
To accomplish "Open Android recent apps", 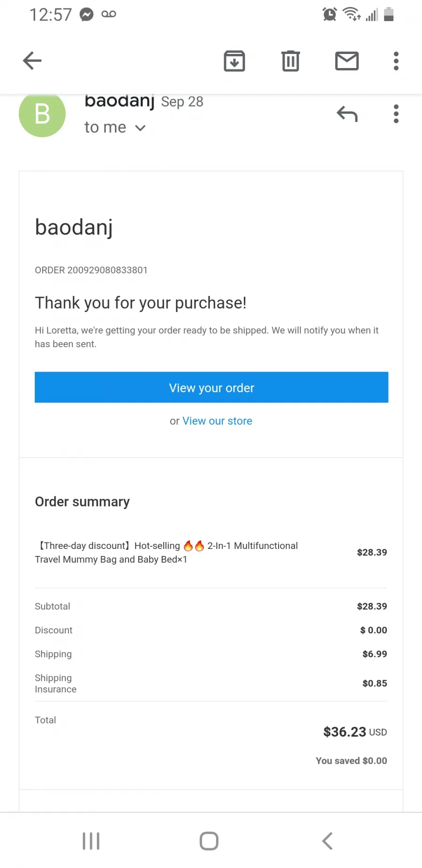I will click(x=91, y=841).
